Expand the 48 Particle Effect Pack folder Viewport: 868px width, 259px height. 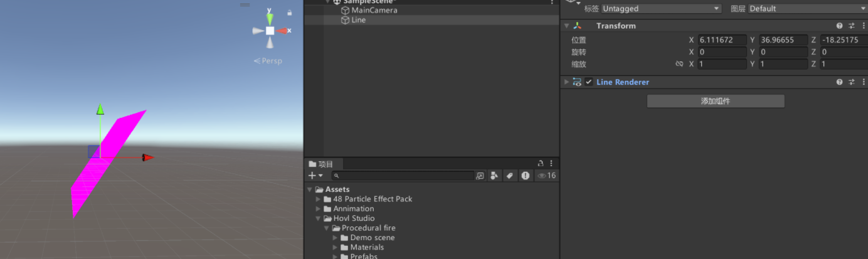318,199
